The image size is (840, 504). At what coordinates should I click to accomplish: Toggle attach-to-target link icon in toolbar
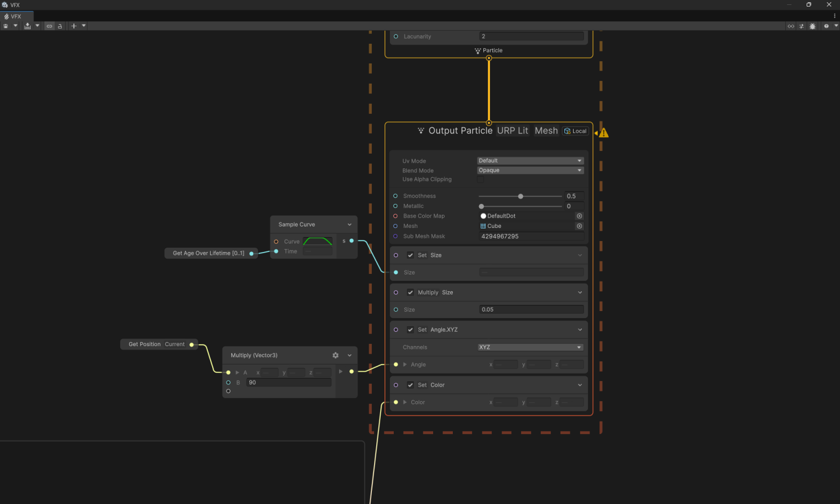49,26
